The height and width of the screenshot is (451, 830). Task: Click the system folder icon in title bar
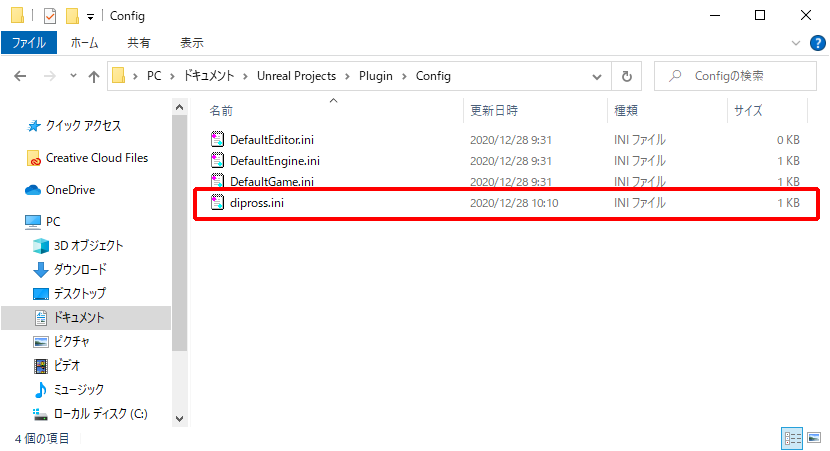point(17,16)
